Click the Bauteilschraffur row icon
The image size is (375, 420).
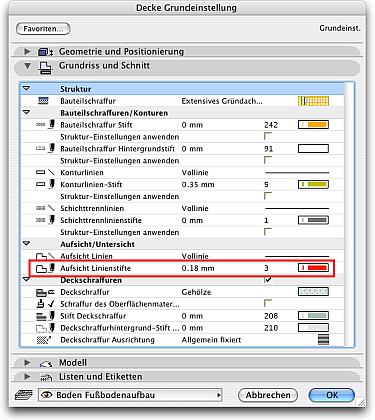click(43, 101)
